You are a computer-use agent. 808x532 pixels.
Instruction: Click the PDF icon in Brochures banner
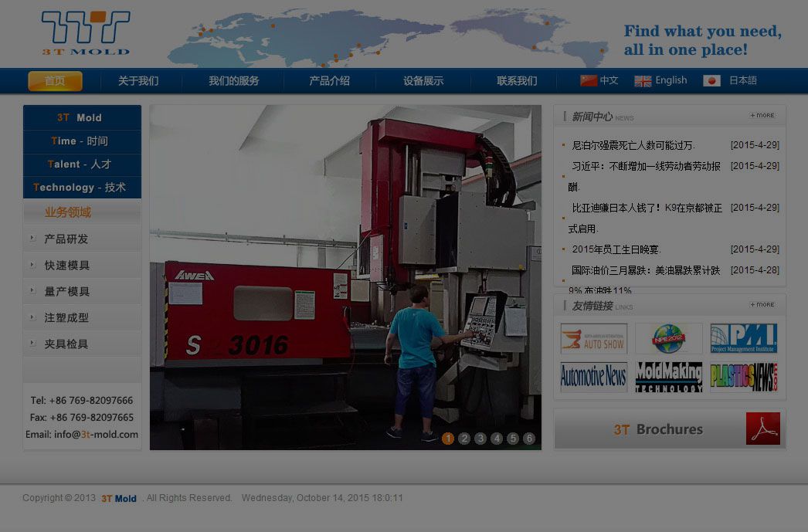click(x=762, y=429)
